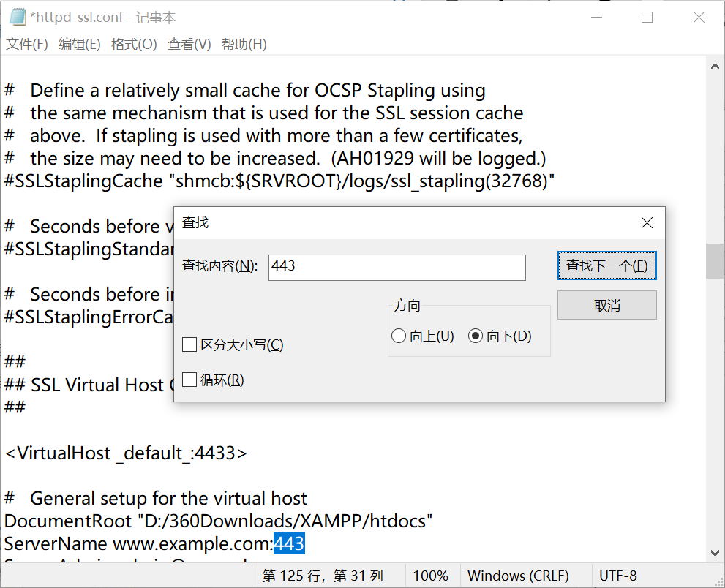725x588 pixels.
Task: Select the 向上(U) direction radio button
Action: coord(399,335)
